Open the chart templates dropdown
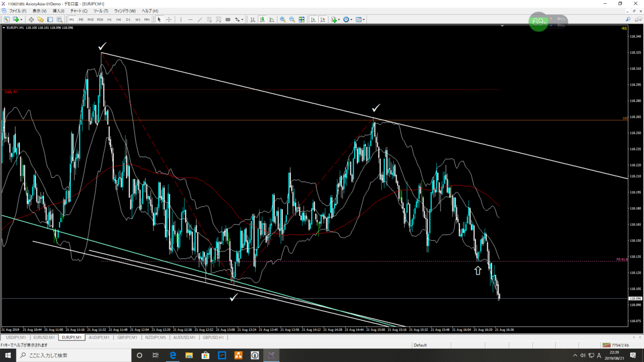644x362 pixels. pos(364,19)
